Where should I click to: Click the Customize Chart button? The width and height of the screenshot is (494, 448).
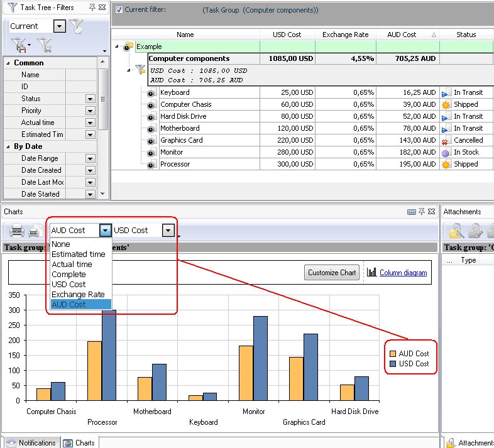(331, 273)
